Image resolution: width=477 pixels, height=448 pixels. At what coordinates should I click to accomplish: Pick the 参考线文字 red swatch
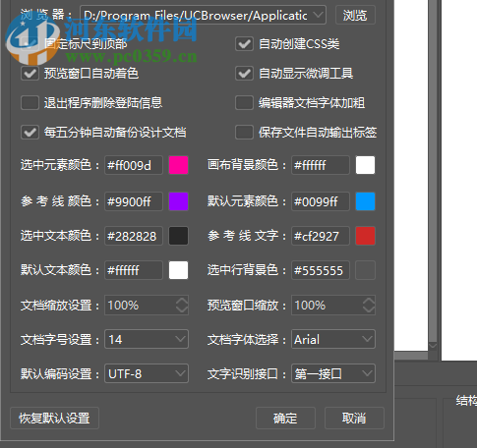tap(365, 236)
